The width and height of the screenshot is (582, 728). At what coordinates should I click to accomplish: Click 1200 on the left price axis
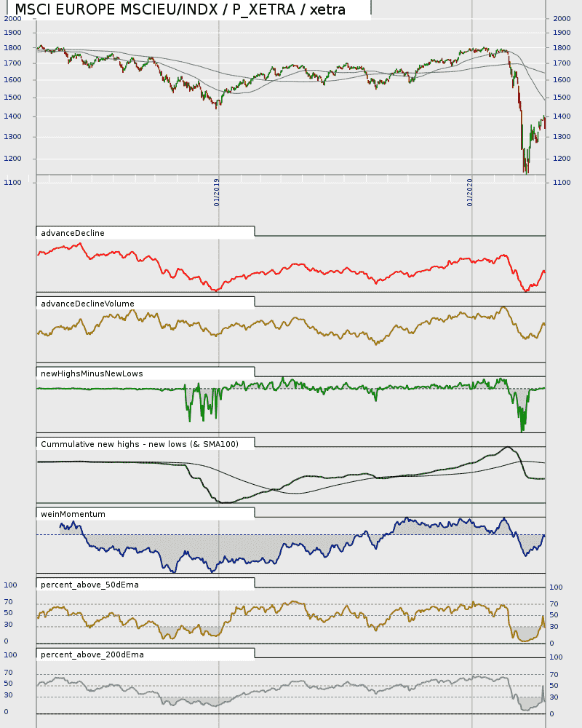click(x=12, y=159)
